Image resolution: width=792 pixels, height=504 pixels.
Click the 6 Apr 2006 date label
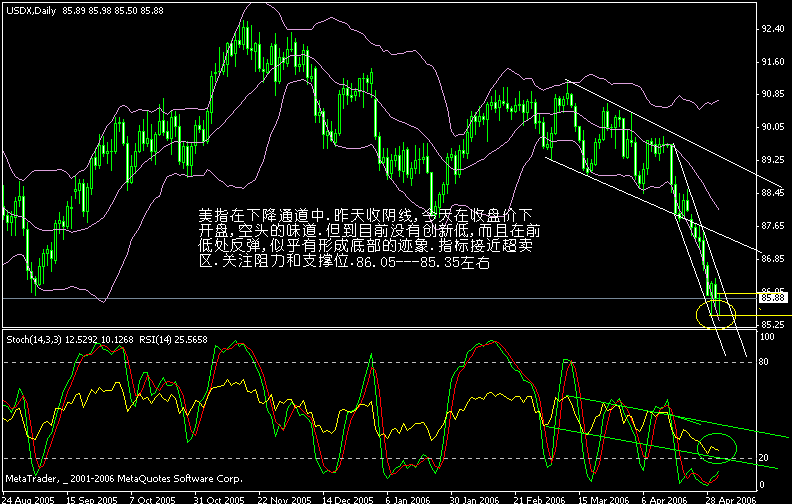tap(665, 500)
